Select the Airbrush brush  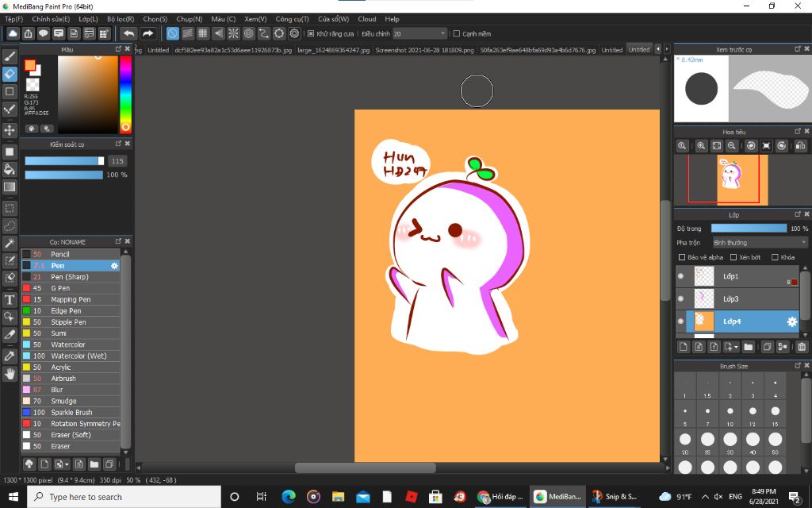71,379
